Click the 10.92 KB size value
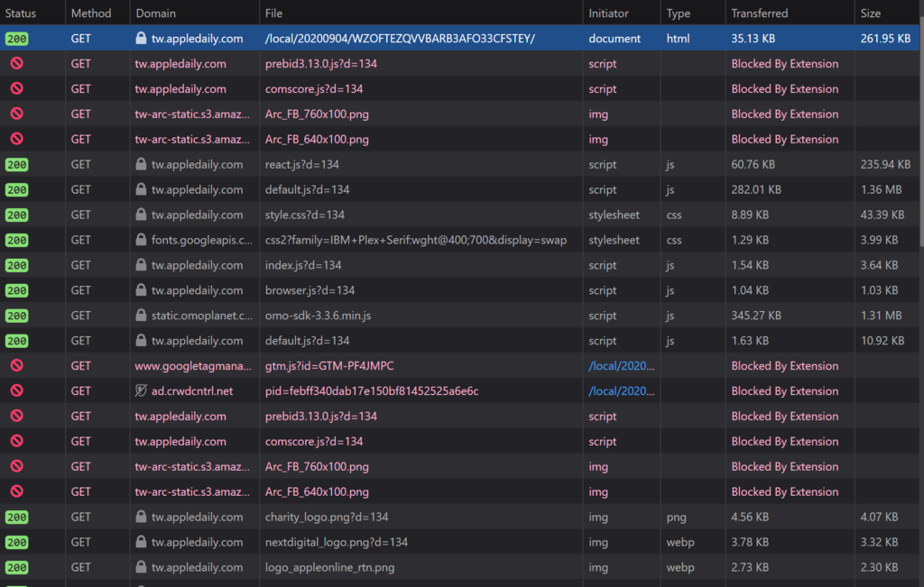This screenshot has height=587, width=924. click(x=882, y=340)
